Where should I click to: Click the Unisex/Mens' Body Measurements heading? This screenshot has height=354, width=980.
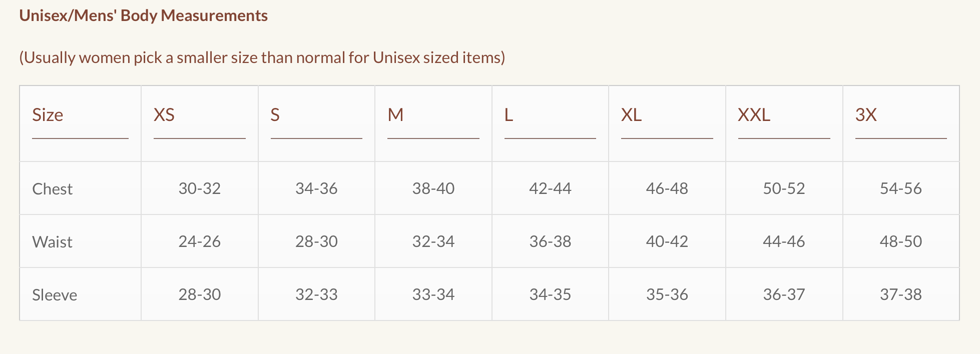(143, 16)
